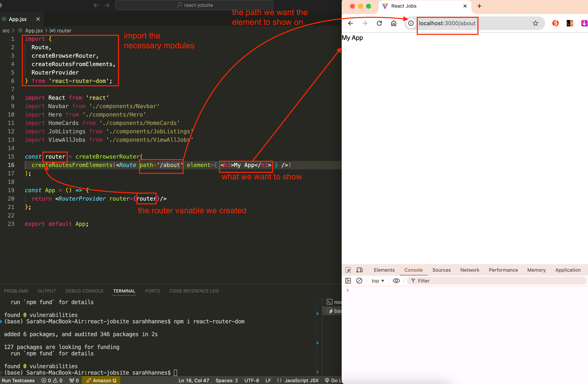This screenshot has width=588, height=384.
Task: Click line number 16 in editor gutter
Action: [11, 165]
